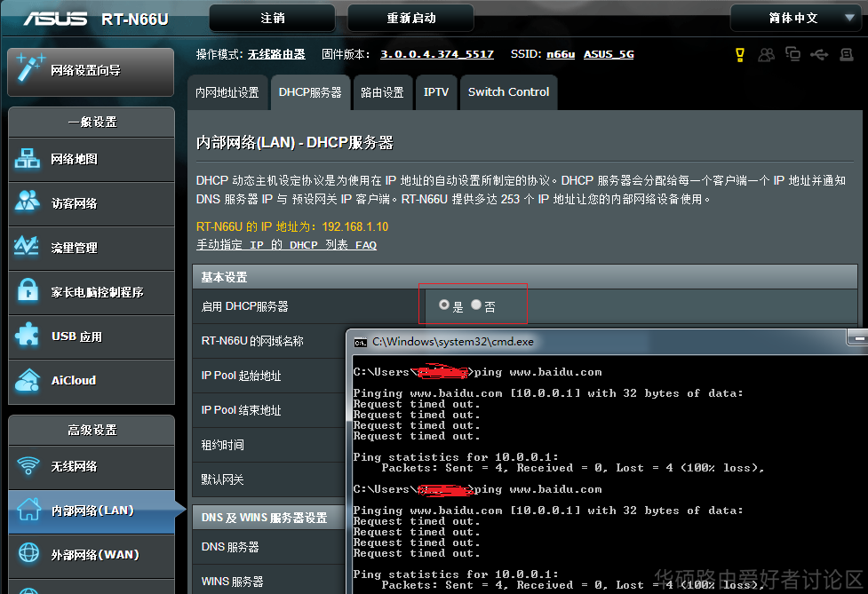Screen dimensions: 868x594
Task: Open 流量管理 in the sidebar
Action: coord(92,248)
